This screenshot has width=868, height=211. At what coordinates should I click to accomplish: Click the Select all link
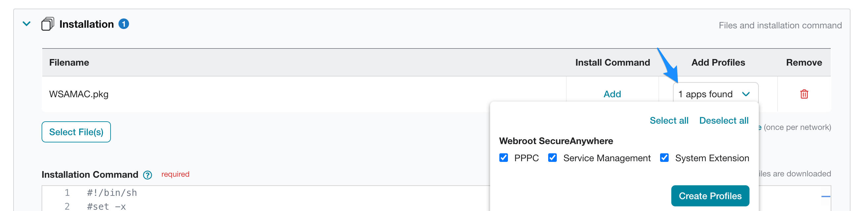(669, 120)
